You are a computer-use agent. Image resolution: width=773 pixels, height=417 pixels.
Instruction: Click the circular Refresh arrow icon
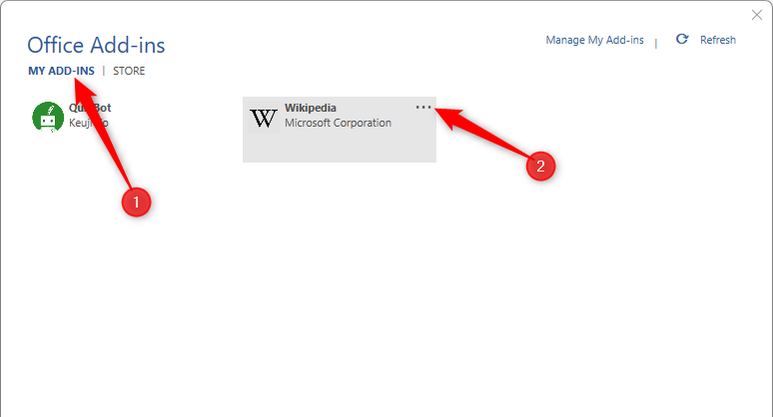click(682, 39)
